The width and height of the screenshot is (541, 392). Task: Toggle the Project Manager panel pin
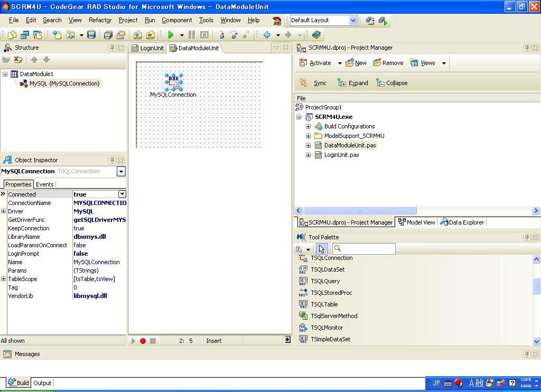527,48
